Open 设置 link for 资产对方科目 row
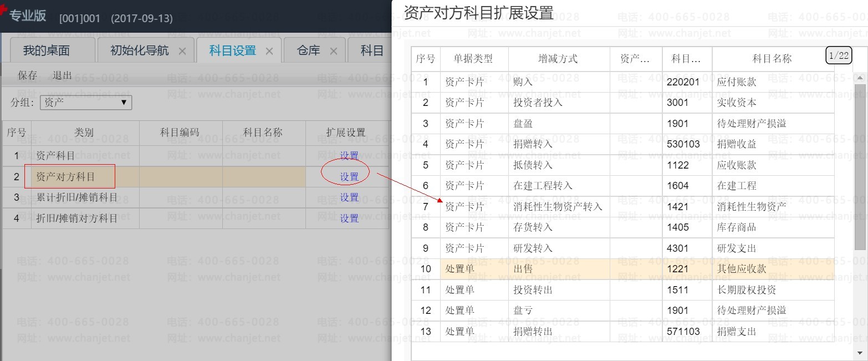Viewport: 868px width, 361px height. coord(349,177)
